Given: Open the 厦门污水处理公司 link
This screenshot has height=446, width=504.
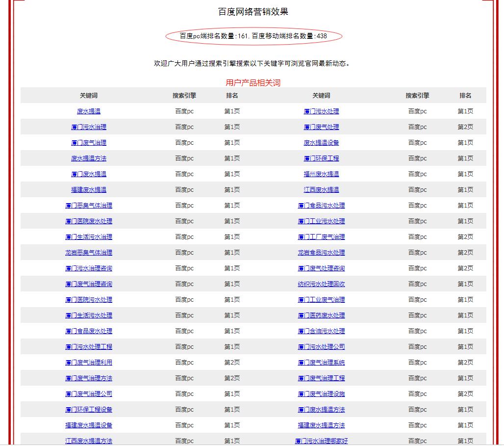Looking at the screenshot, I should (321, 347).
